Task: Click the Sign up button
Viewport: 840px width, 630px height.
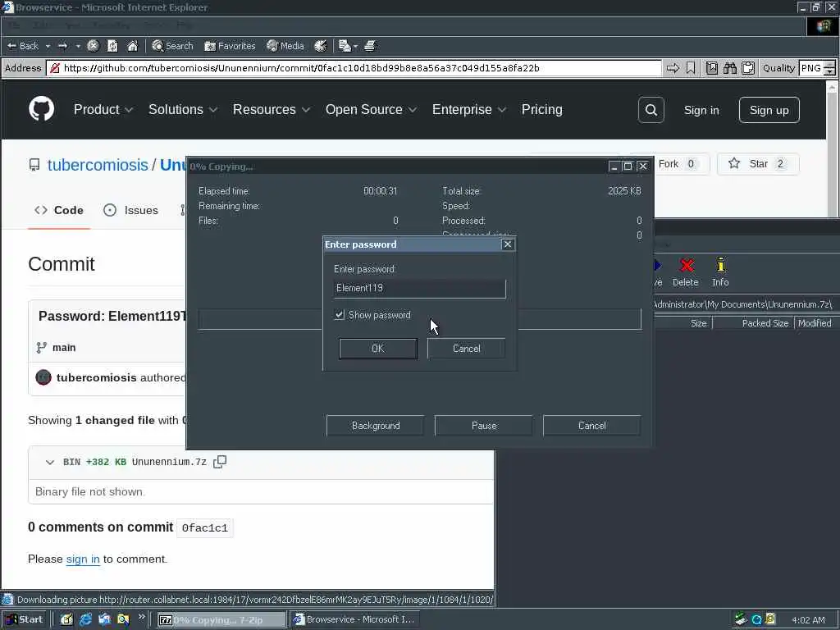Action: tap(769, 110)
